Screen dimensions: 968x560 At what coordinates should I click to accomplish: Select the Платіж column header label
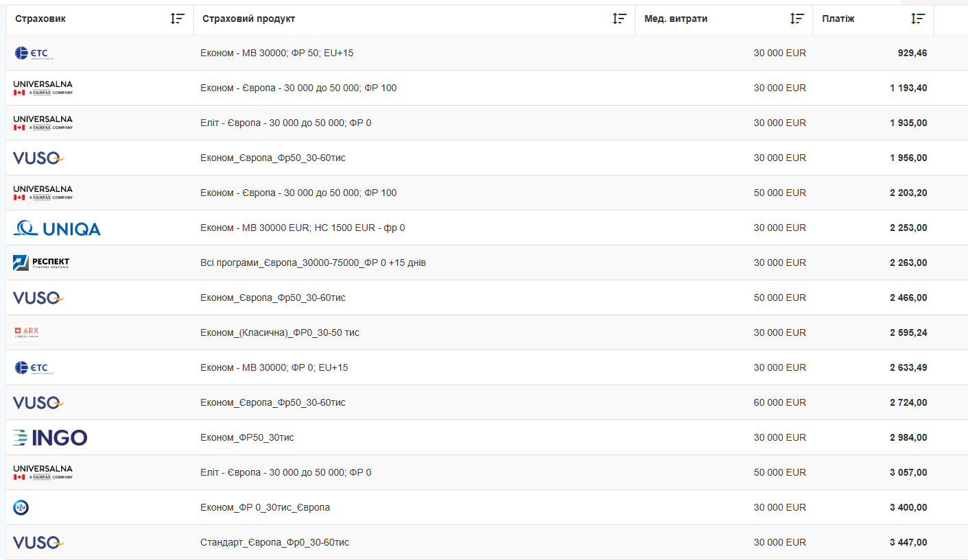(x=838, y=19)
